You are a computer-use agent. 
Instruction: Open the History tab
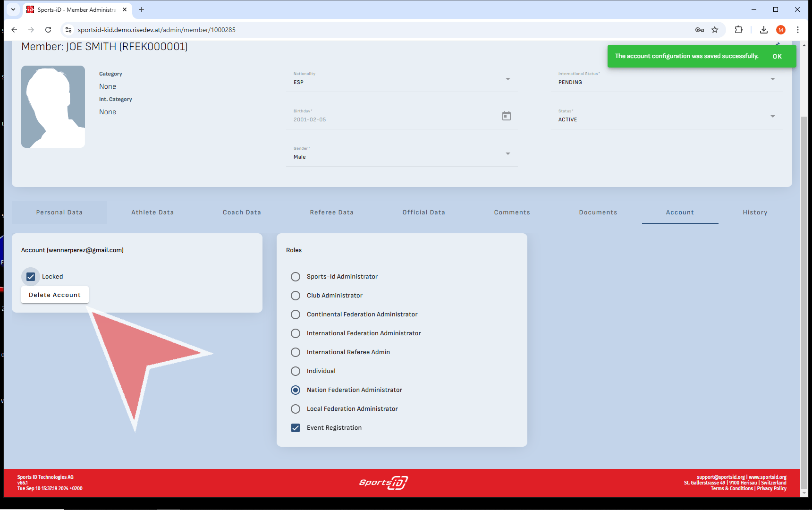tap(755, 212)
